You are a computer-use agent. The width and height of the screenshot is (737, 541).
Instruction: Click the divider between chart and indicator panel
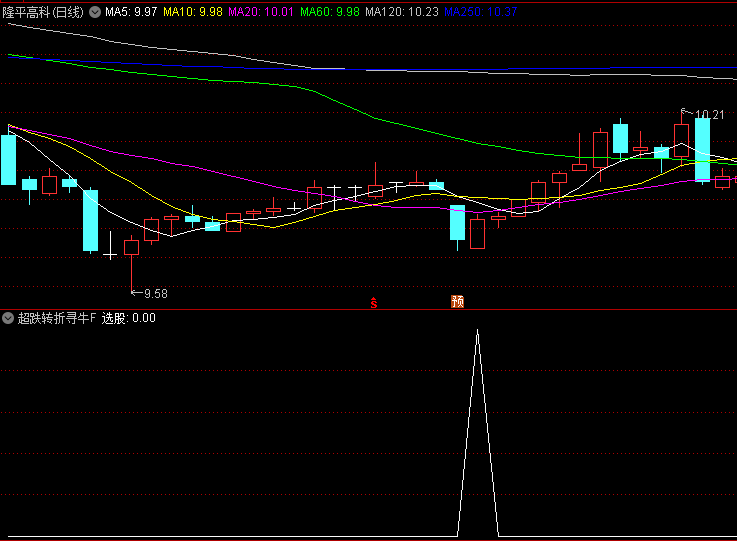(x=368, y=309)
